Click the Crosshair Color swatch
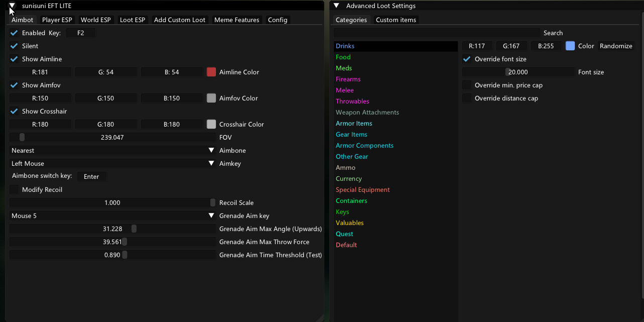The height and width of the screenshot is (322, 644). coord(211,124)
